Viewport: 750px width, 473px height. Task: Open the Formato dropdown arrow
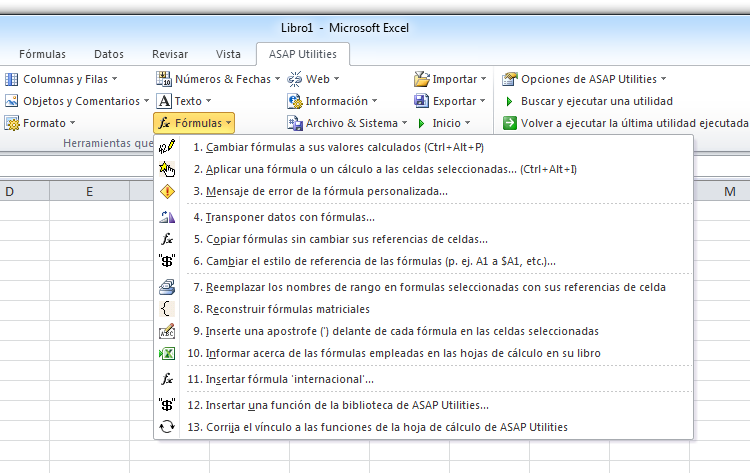pos(73,123)
